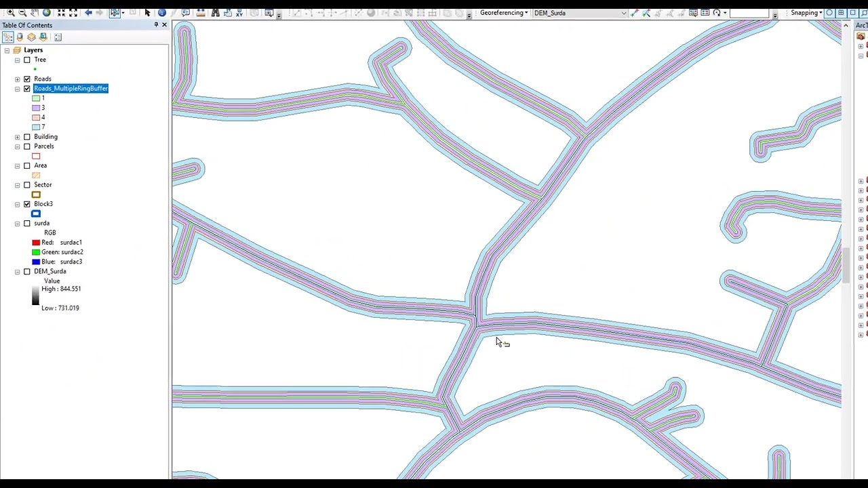This screenshot has width=868, height=488.
Task: Activate the Identify tool
Action: coord(161,13)
